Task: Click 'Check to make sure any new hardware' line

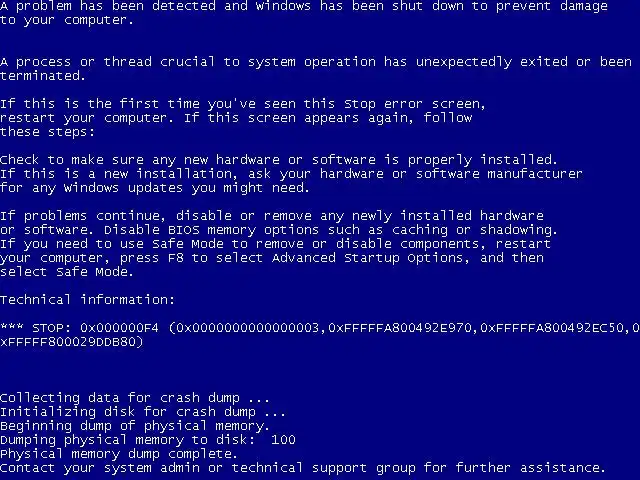Action: coord(279,160)
